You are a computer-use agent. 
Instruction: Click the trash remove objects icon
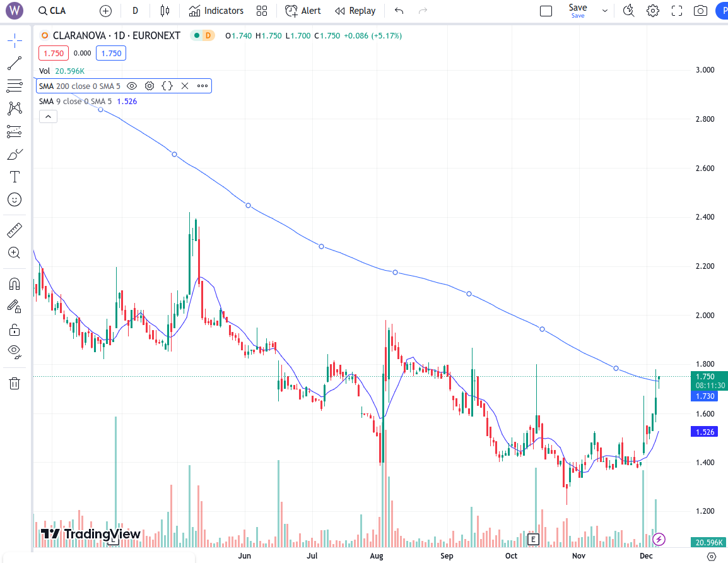15,383
